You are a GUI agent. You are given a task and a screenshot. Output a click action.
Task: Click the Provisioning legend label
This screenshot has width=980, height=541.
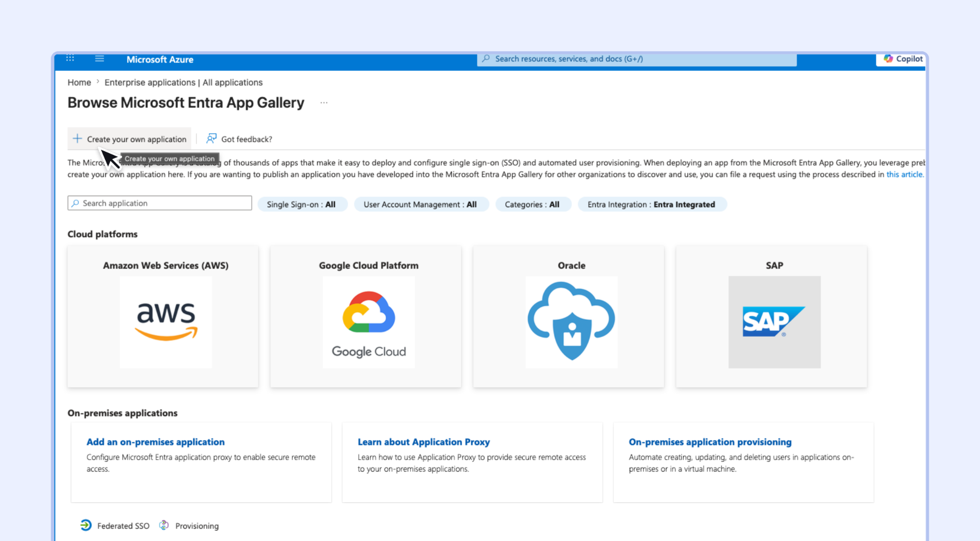coord(197,526)
